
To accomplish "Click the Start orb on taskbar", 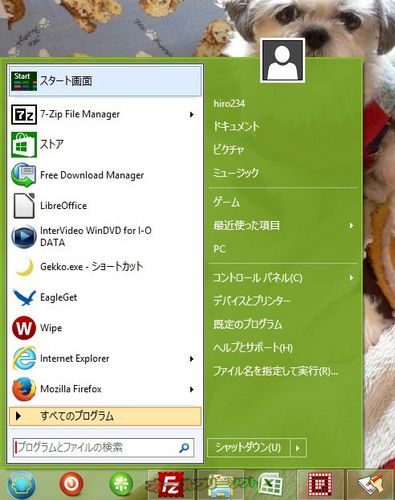I will pyautogui.click(x=21, y=485).
